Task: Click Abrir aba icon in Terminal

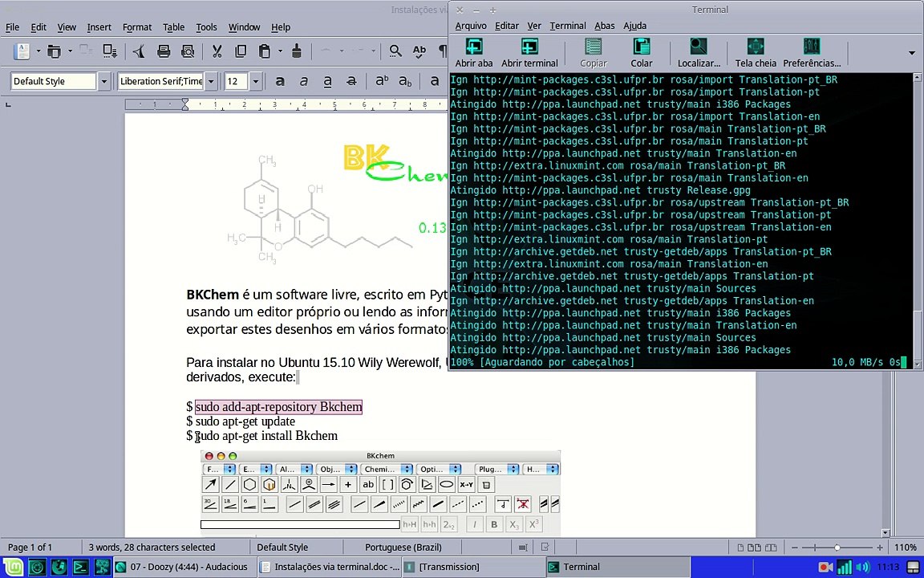Action: coord(474,47)
